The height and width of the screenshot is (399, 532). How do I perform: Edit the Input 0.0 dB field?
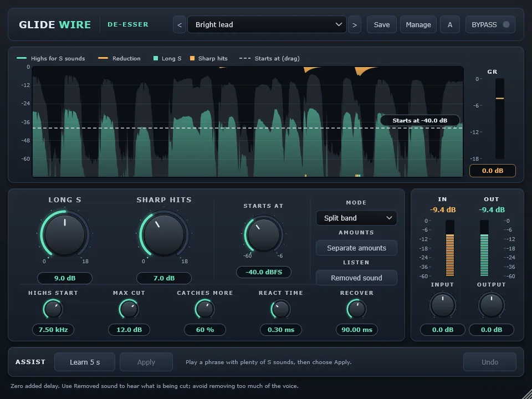click(442, 330)
